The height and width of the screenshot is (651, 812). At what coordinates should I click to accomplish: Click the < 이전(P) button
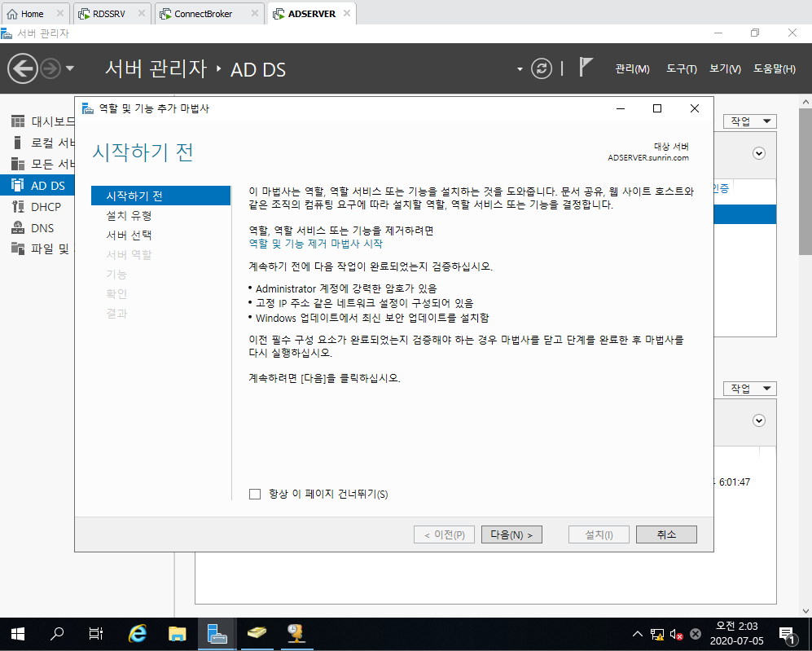[x=445, y=534]
